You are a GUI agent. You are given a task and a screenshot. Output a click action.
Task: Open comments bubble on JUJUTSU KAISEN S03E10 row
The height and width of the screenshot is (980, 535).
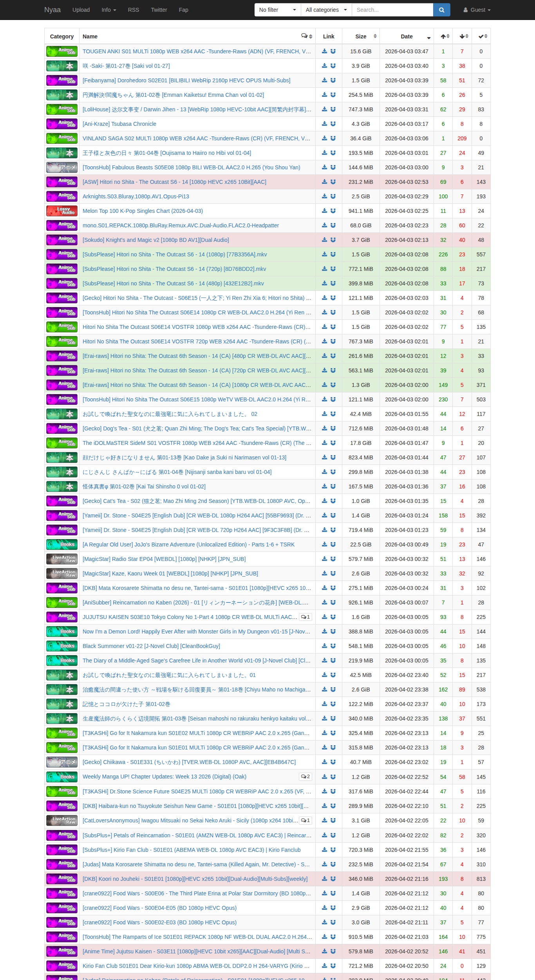pos(305,617)
